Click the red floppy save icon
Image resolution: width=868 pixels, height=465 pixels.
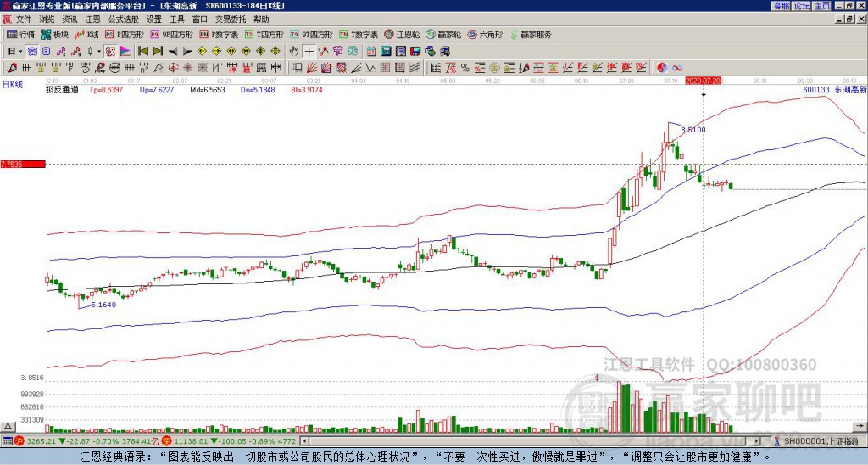415,52
